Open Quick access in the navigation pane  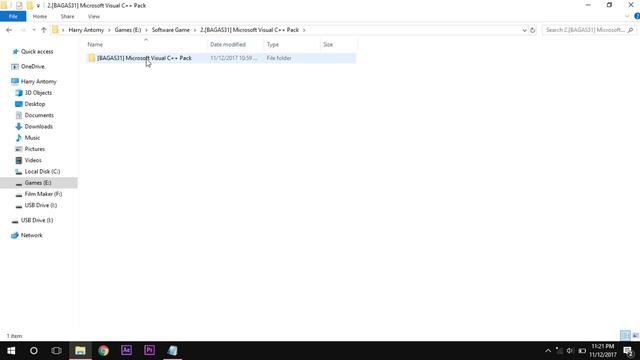[x=37, y=51]
